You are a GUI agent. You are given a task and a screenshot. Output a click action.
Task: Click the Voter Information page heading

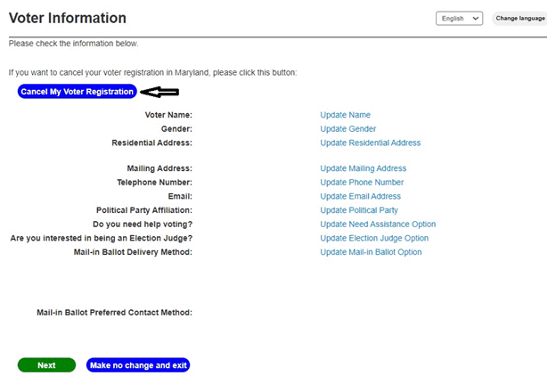(x=68, y=19)
